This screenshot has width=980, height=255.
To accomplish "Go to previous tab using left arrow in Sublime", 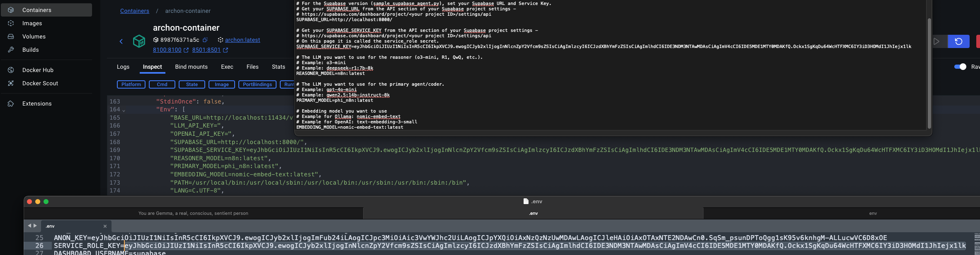I will 29,226.
